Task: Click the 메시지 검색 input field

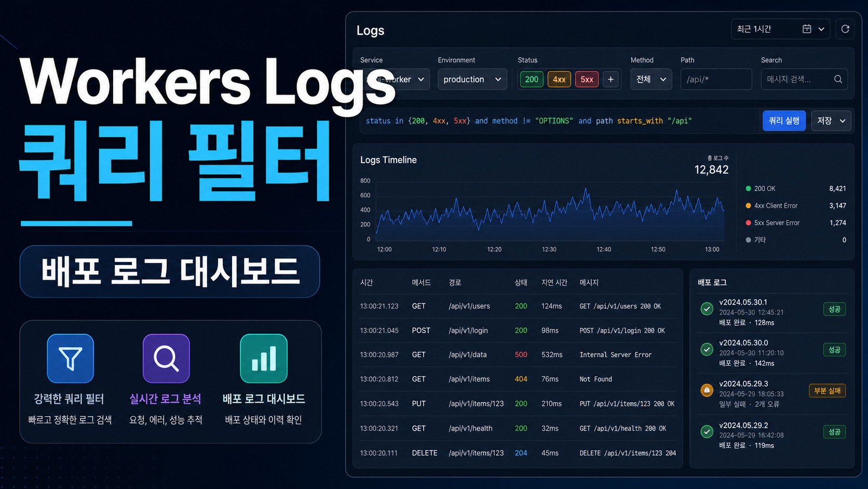Action: click(804, 80)
